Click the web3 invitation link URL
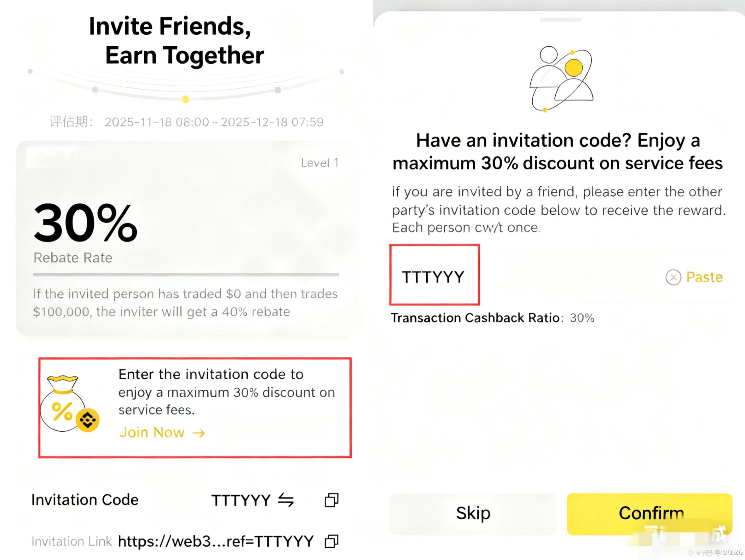 (216, 541)
